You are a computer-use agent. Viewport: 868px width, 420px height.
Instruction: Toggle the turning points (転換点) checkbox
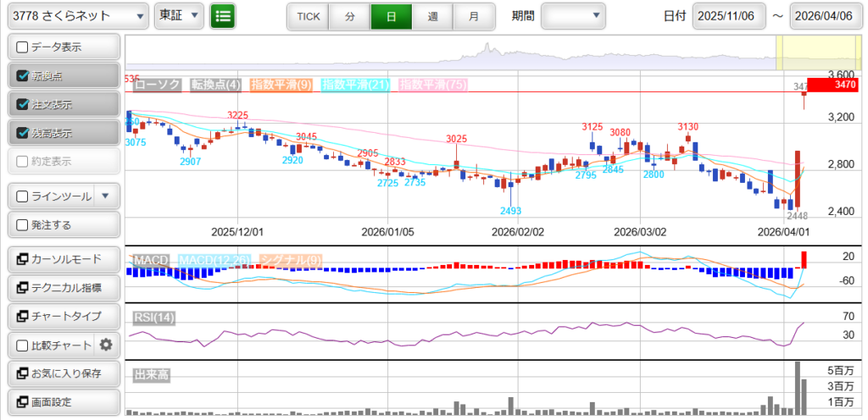pos(23,75)
